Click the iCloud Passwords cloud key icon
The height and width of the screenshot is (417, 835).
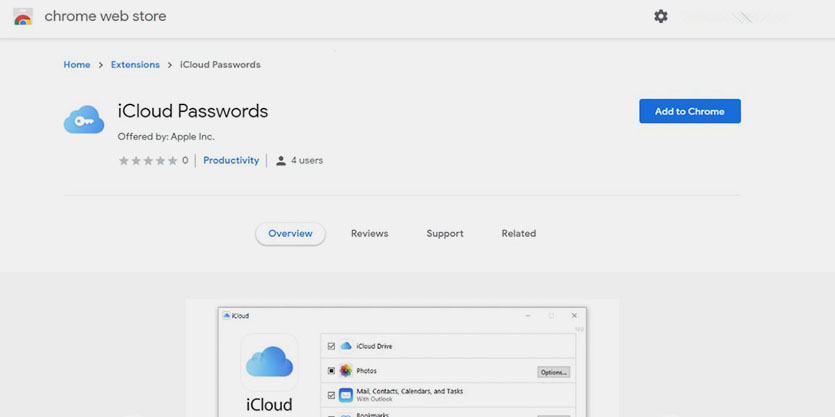coord(84,119)
